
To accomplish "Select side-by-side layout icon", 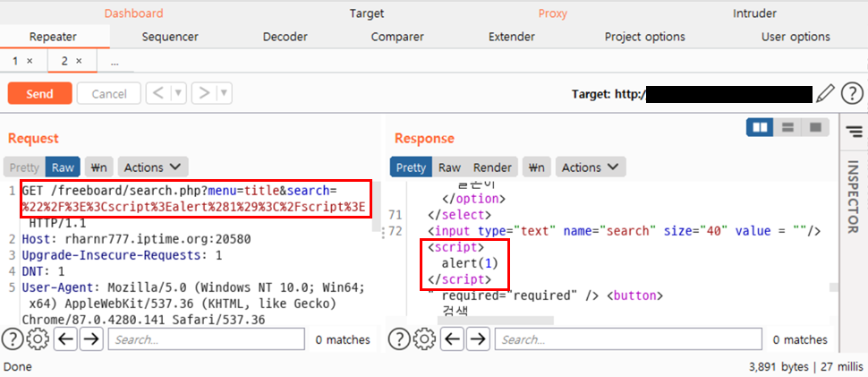I will 760,127.
